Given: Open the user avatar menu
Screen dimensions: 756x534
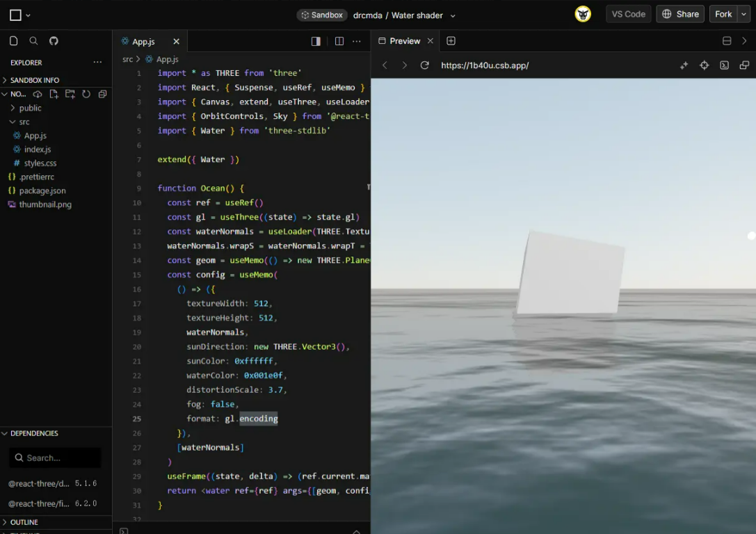Looking at the screenshot, I should (x=583, y=14).
